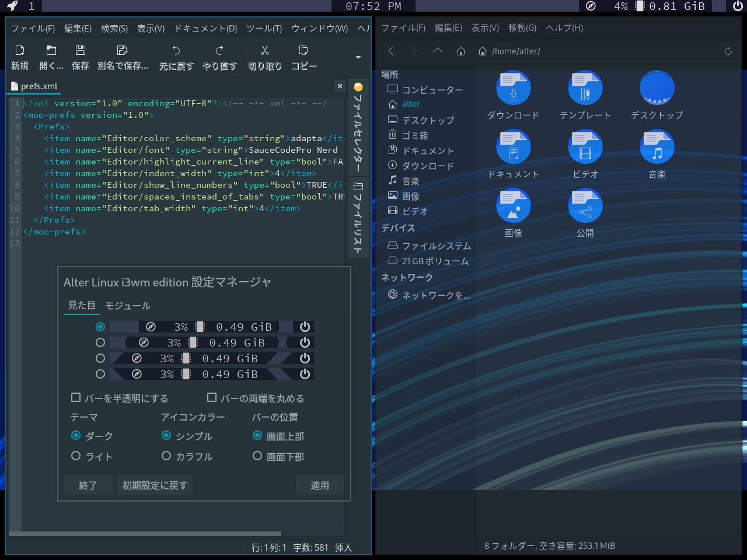Click the 適用 apply button
747x560 pixels.
[320, 485]
